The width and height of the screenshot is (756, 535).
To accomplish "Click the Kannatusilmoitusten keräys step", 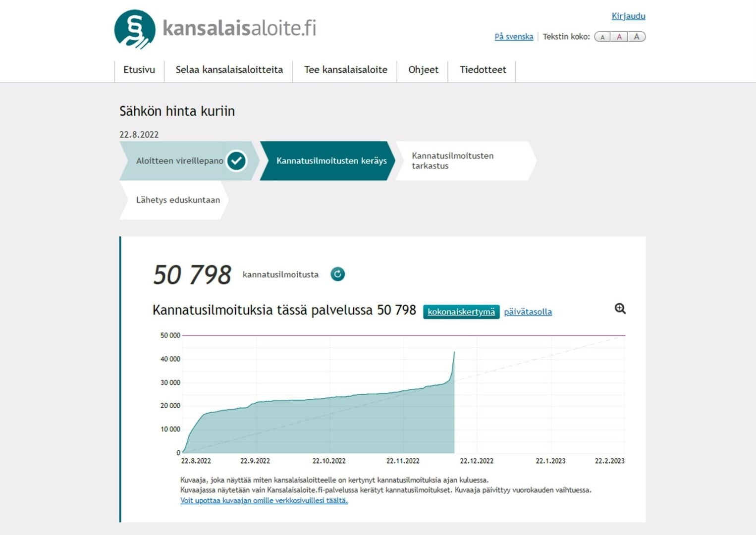I will tap(331, 160).
